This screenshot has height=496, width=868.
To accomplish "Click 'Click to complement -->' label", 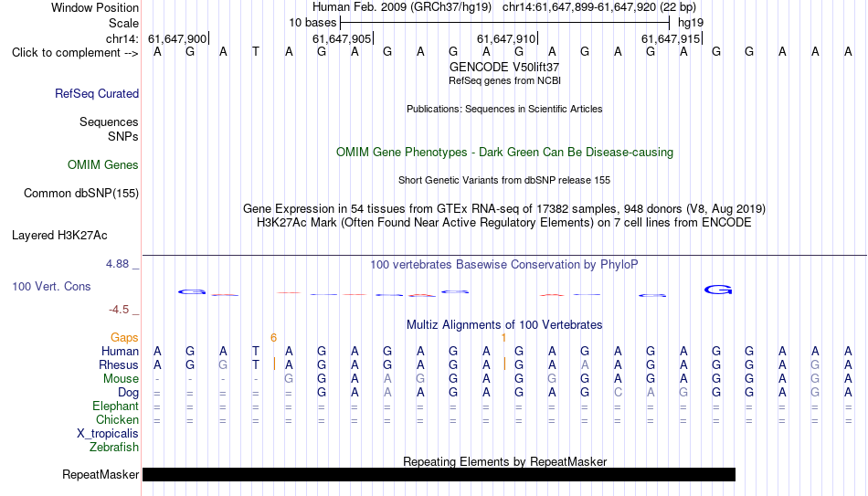I will tap(75, 53).
